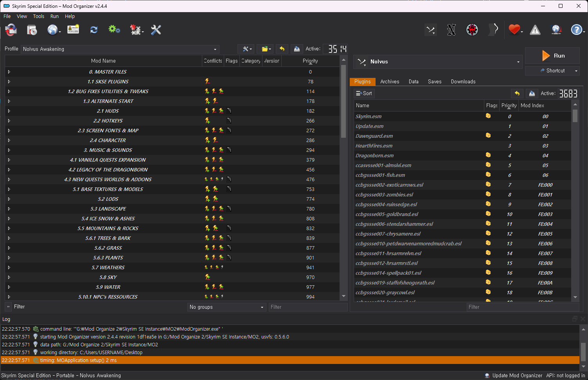The width and height of the screenshot is (588, 380).
Task: Switch to the Data tab
Action: 414,82
